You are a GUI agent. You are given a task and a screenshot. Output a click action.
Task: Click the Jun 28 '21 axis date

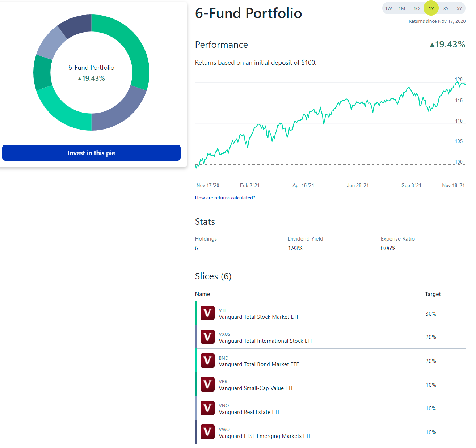(x=358, y=185)
